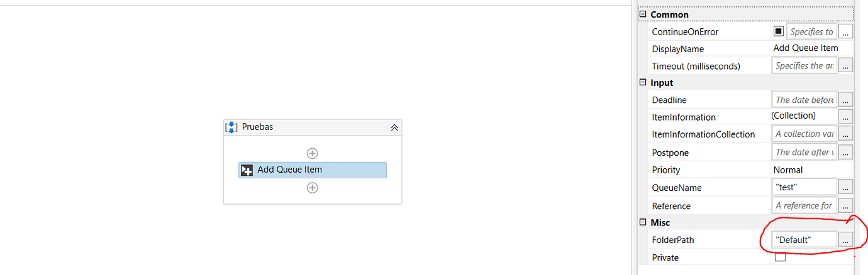Click the QueueName field containing "test"
The width and height of the screenshot is (868, 275).
[x=804, y=187]
